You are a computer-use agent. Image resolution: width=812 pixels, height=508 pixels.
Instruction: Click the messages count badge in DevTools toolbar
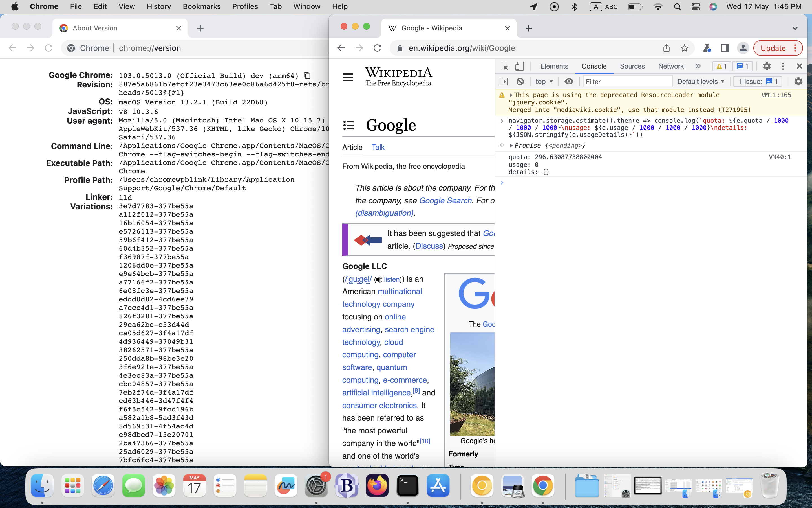tap(742, 66)
